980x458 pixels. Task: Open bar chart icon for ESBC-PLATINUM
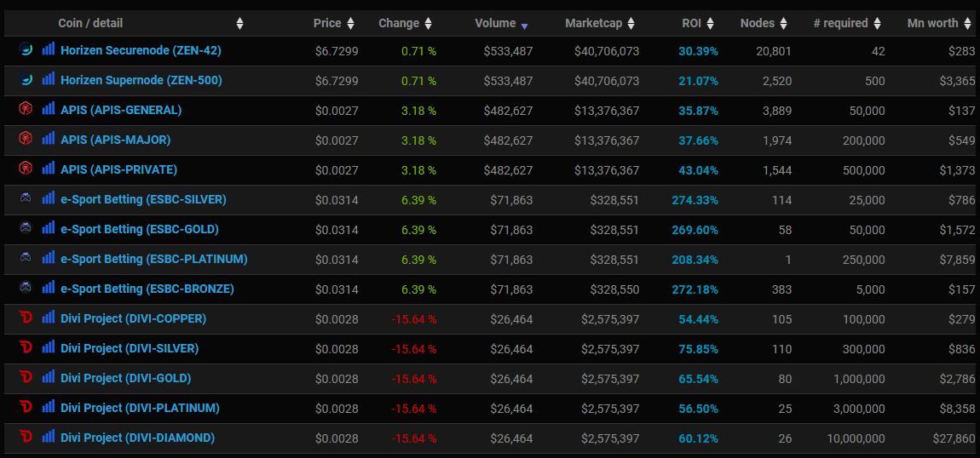pos(48,259)
